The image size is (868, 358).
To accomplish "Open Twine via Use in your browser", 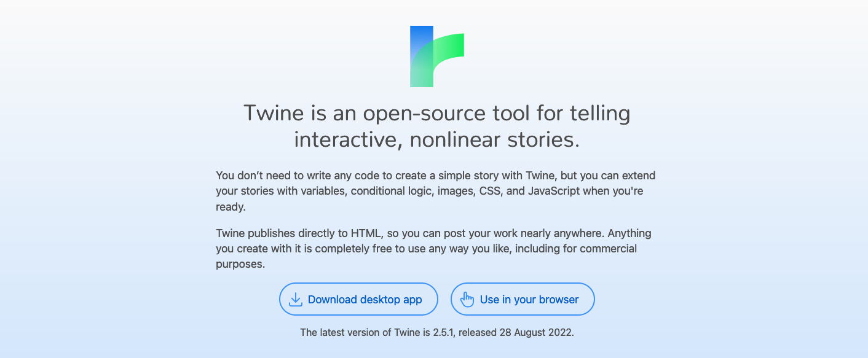I will coord(523,299).
